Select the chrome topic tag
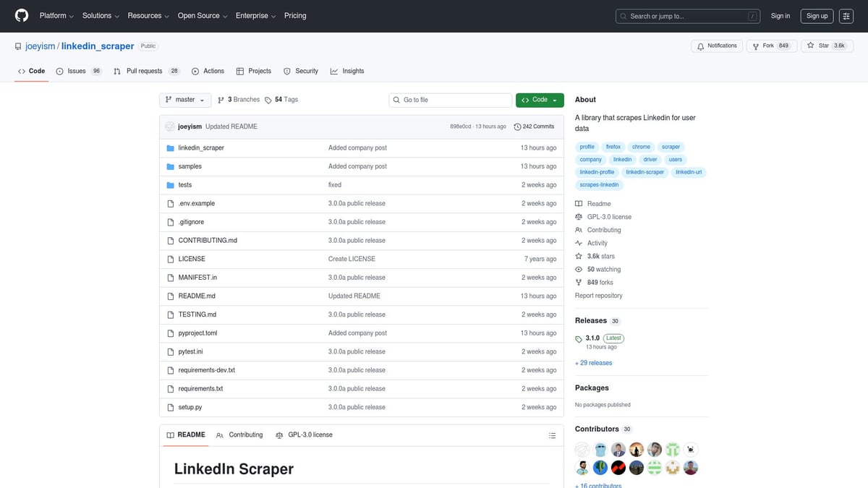Screen dimensions: 868x488 click(x=642, y=147)
